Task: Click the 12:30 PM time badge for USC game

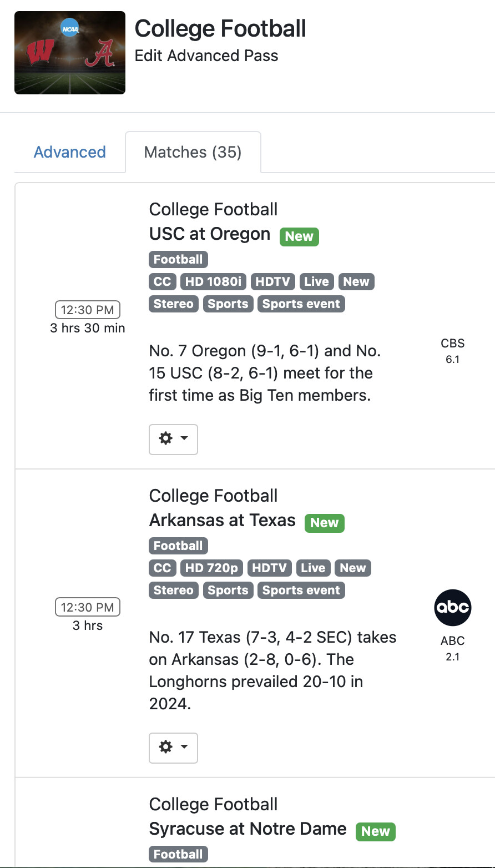Action: [88, 310]
